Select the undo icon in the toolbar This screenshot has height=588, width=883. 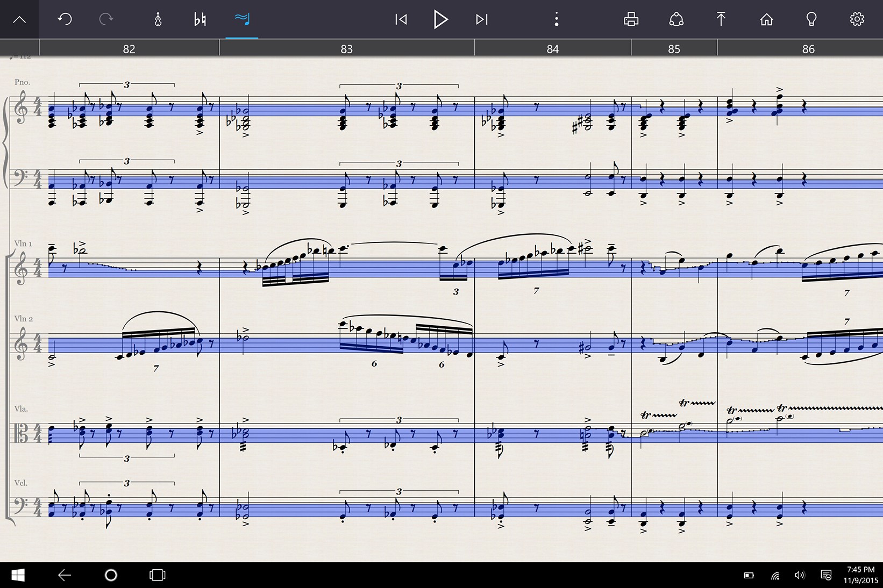pos(65,19)
